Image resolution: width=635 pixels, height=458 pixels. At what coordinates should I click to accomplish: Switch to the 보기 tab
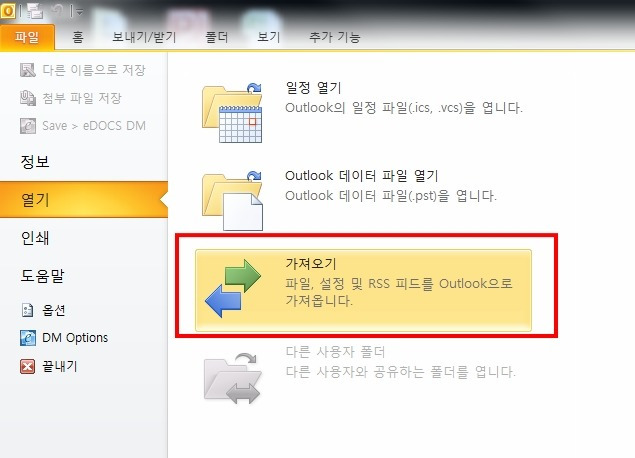(268, 37)
